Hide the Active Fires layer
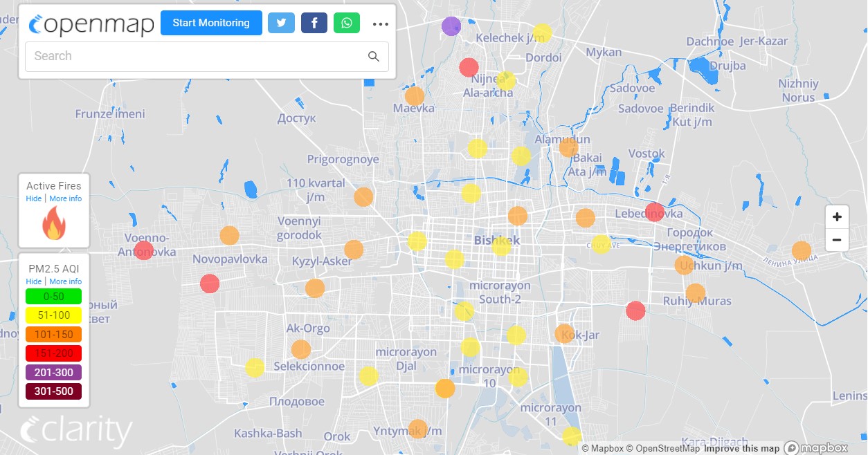This screenshot has width=868, height=455. pos(33,199)
